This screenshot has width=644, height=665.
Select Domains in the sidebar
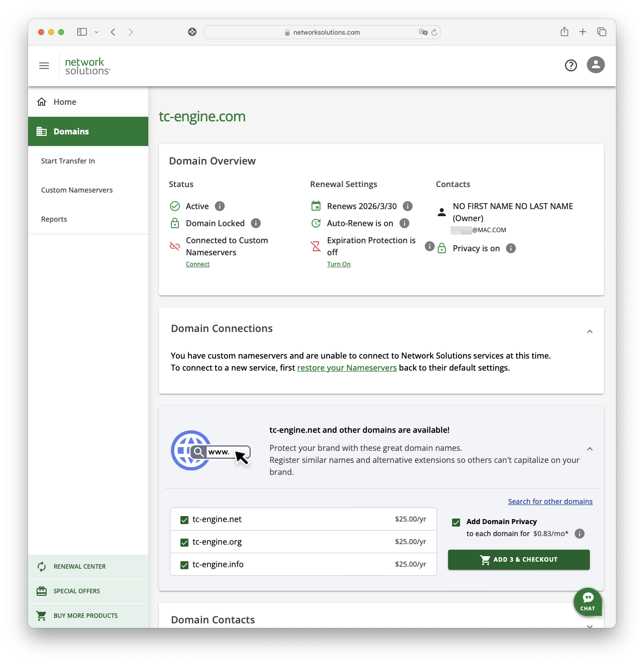(x=88, y=131)
